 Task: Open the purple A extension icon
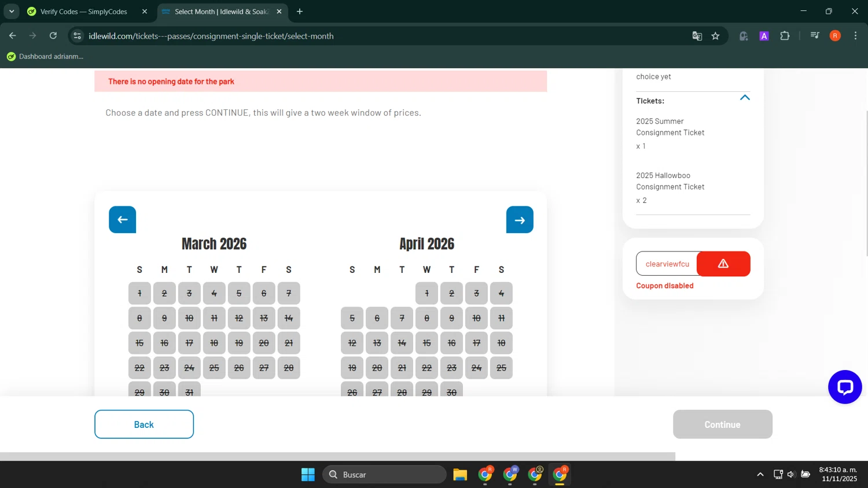click(764, 36)
